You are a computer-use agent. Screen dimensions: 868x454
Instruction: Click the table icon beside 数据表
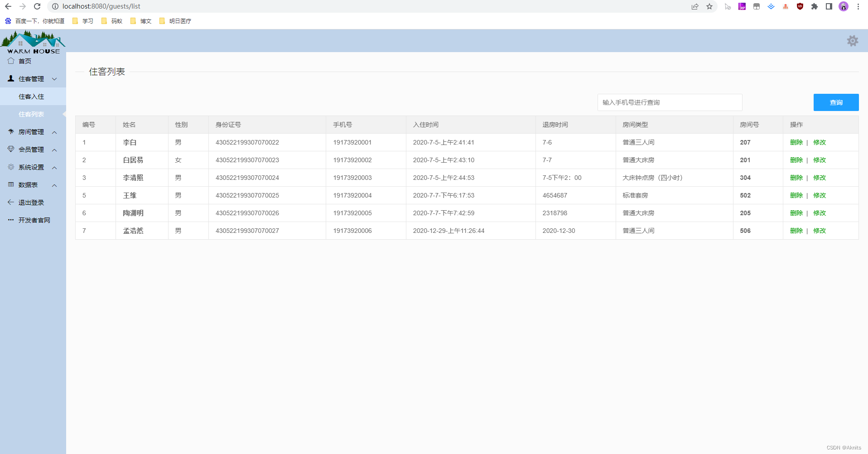tap(11, 184)
